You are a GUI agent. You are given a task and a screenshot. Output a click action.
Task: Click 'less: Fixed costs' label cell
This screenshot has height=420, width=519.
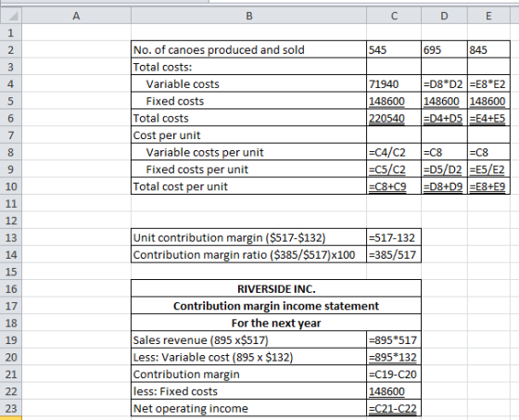(x=249, y=391)
